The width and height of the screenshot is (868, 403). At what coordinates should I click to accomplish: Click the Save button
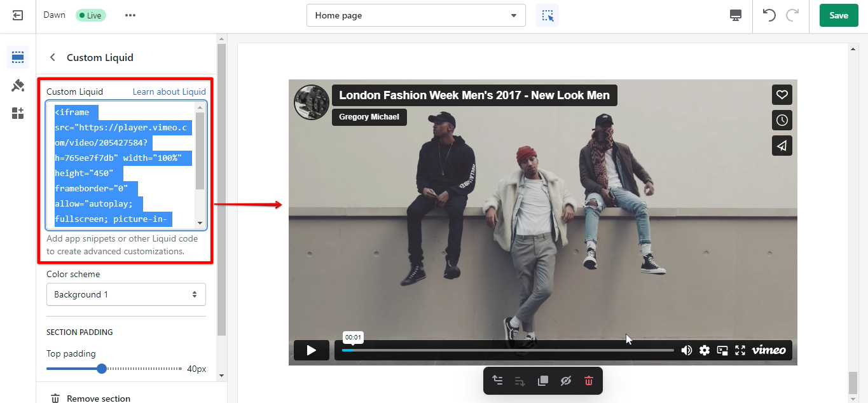[x=838, y=15]
